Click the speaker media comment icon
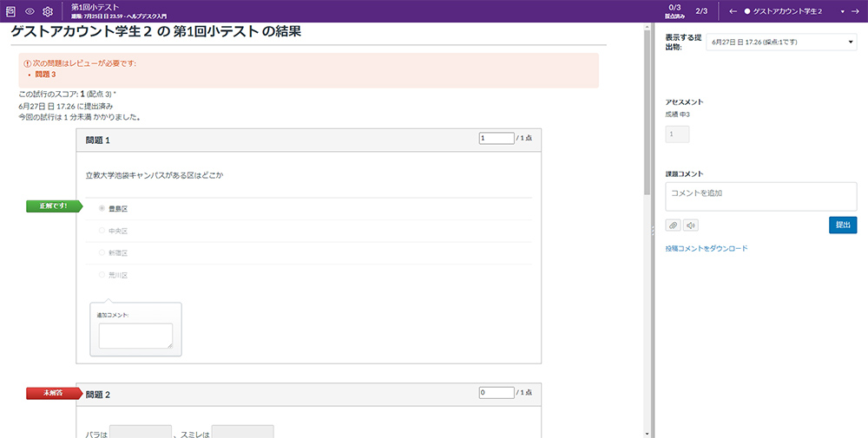This screenshot has width=868, height=438. pos(692,226)
